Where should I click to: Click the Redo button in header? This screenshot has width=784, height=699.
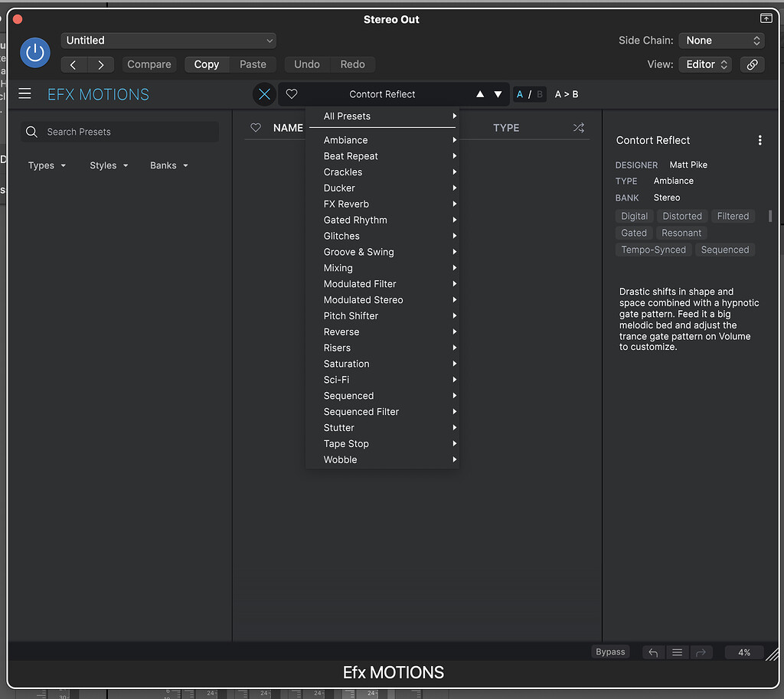[x=352, y=64]
